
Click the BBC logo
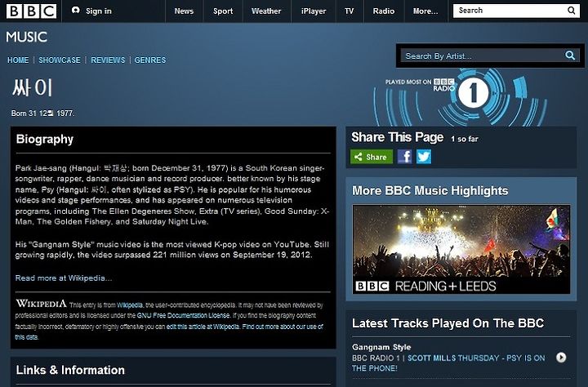(31, 11)
